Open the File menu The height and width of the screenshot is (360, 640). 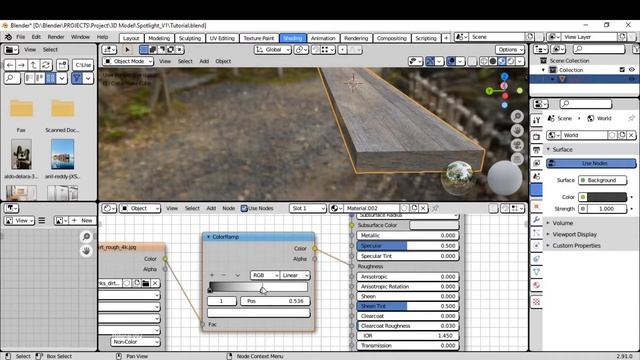pos(20,37)
